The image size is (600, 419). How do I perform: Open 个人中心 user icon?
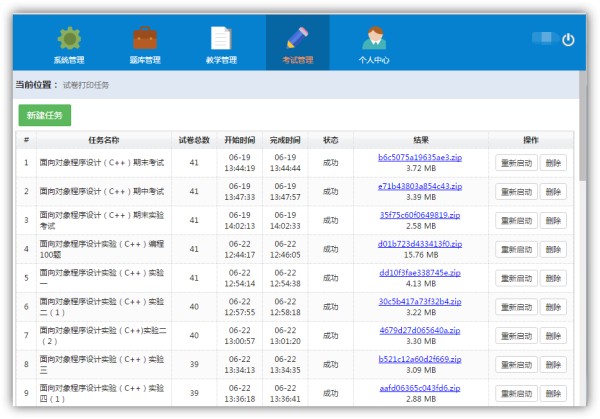(373, 40)
